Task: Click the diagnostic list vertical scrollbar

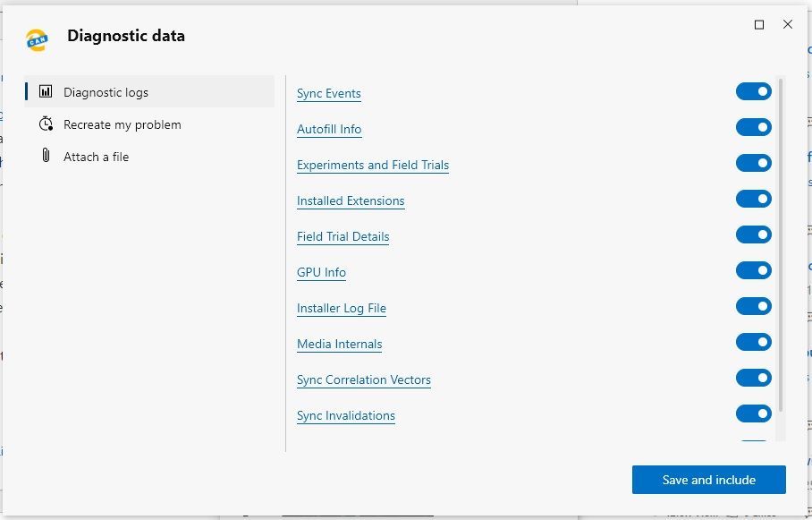Action: [781, 244]
